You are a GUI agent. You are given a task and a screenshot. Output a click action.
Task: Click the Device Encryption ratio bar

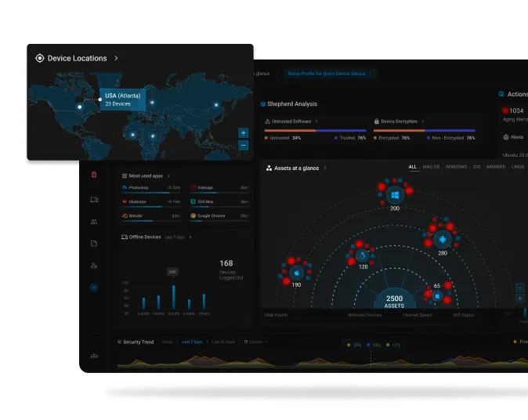pyautogui.click(x=425, y=130)
